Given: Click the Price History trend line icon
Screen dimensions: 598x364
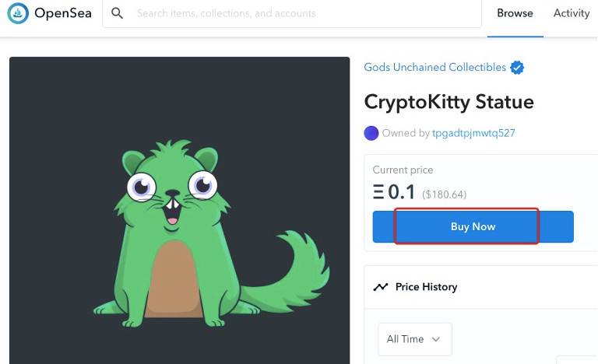Looking at the screenshot, I should pos(381,287).
